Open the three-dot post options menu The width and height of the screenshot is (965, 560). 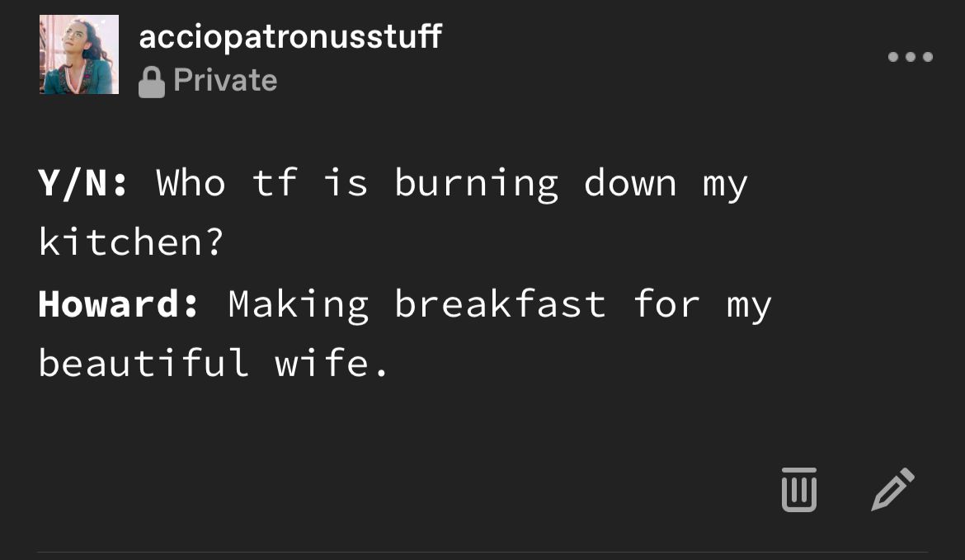pyautogui.click(x=911, y=57)
